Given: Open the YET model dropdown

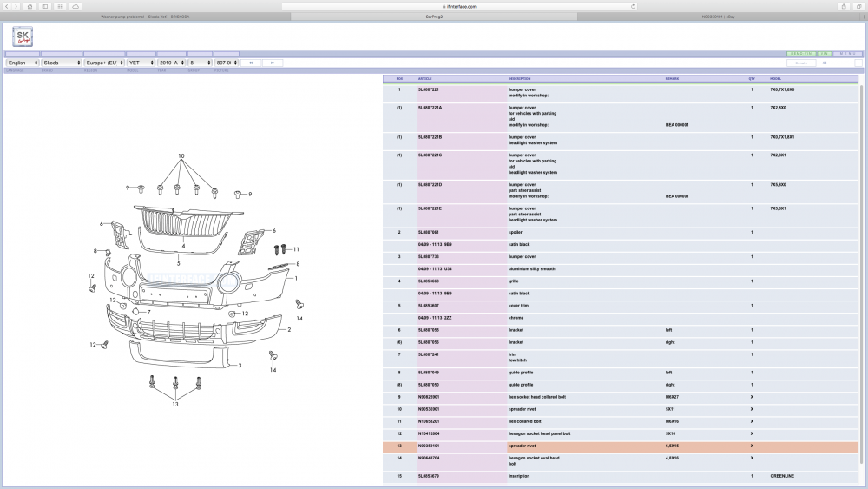Looking at the screenshot, I should point(141,63).
